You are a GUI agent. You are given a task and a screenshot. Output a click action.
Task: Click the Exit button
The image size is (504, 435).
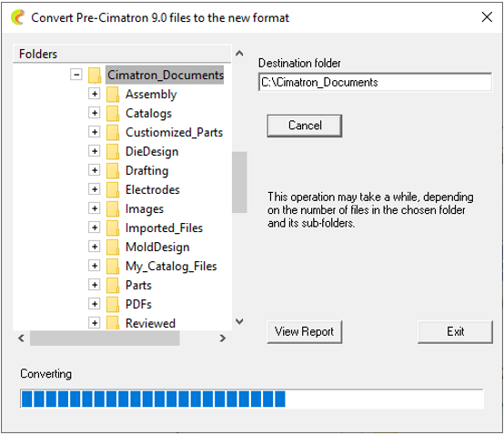(455, 332)
